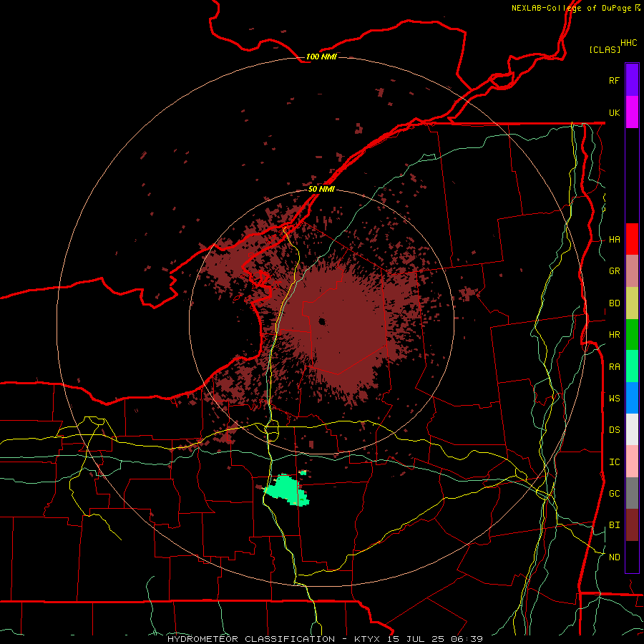Click the HA legend label
This screenshot has width=644, height=644.
[x=614, y=240]
